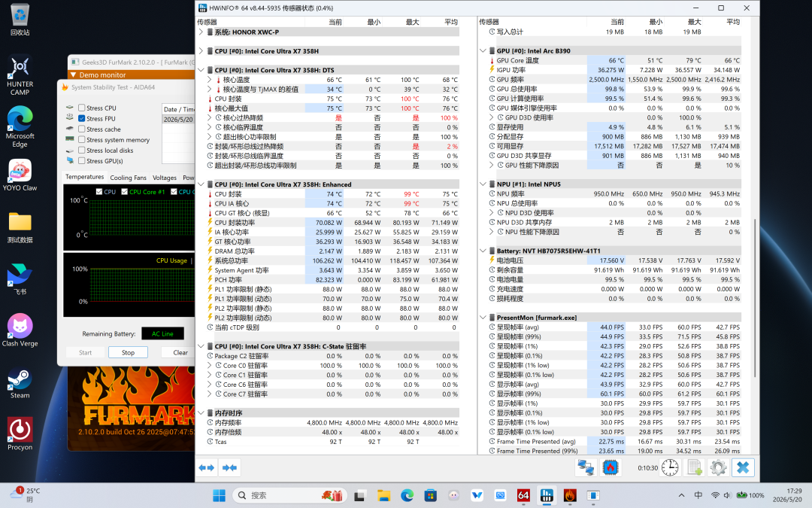Collapse the PresentMon [furmark.exe] group
The height and width of the screenshot is (508, 812).
(483, 318)
